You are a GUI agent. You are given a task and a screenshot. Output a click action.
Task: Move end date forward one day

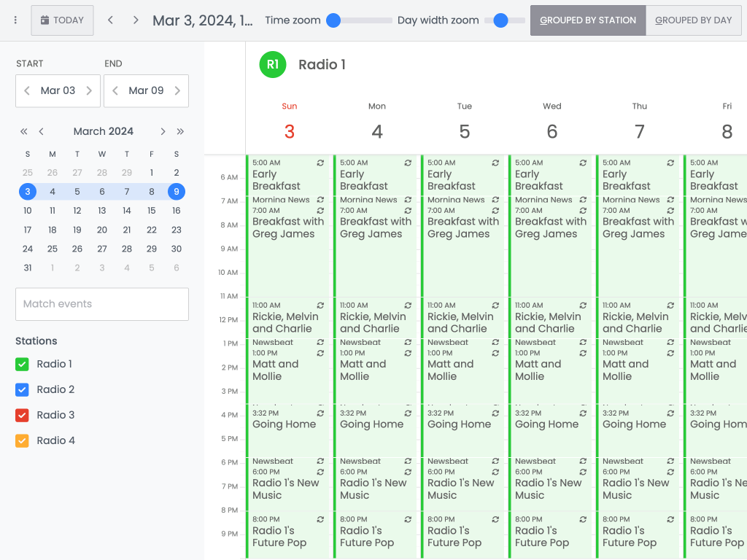point(177,90)
